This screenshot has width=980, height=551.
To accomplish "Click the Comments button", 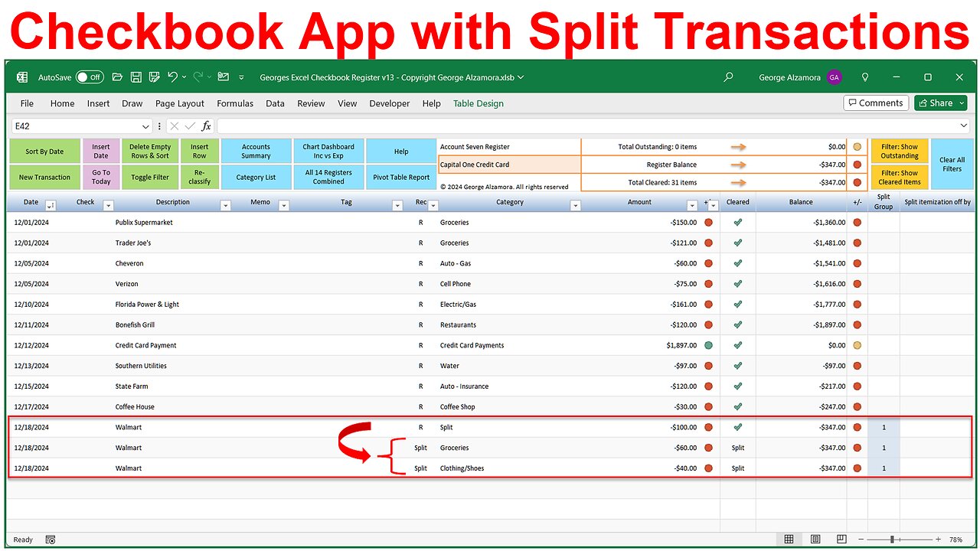I will 876,103.
